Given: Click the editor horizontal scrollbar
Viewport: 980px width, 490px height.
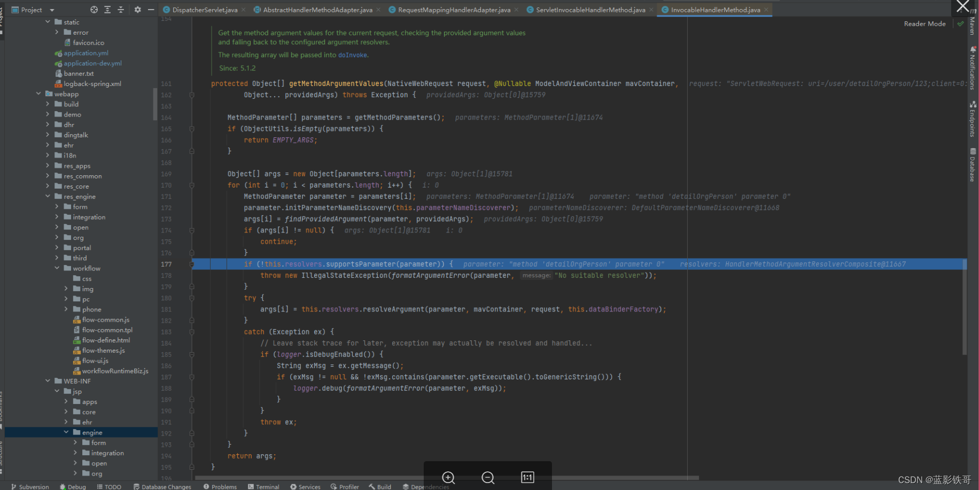Looking at the screenshot, I should 447,478.
